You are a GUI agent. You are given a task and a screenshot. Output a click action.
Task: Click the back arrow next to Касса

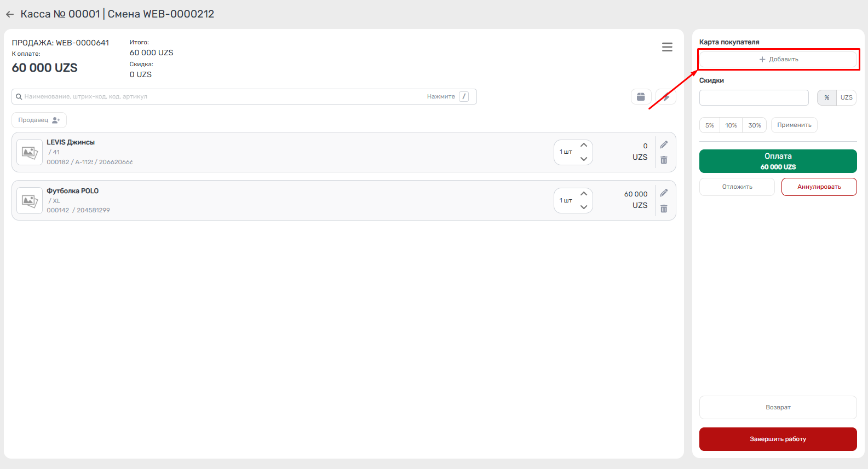coord(10,14)
